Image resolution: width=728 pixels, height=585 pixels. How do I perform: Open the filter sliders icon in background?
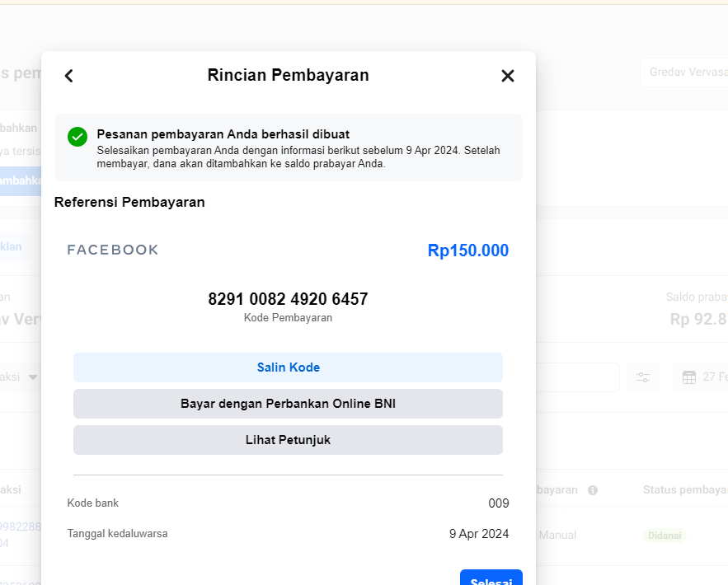(643, 377)
